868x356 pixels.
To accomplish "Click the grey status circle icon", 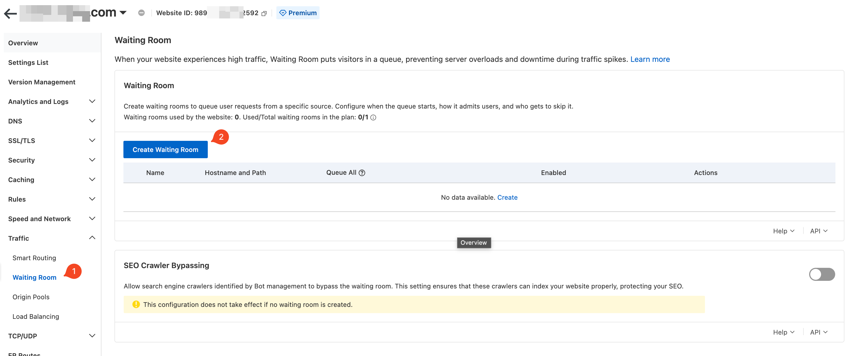I will pyautogui.click(x=142, y=13).
